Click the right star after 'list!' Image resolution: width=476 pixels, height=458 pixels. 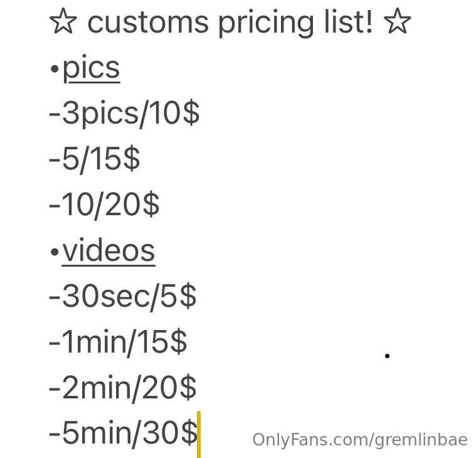[397, 21]
